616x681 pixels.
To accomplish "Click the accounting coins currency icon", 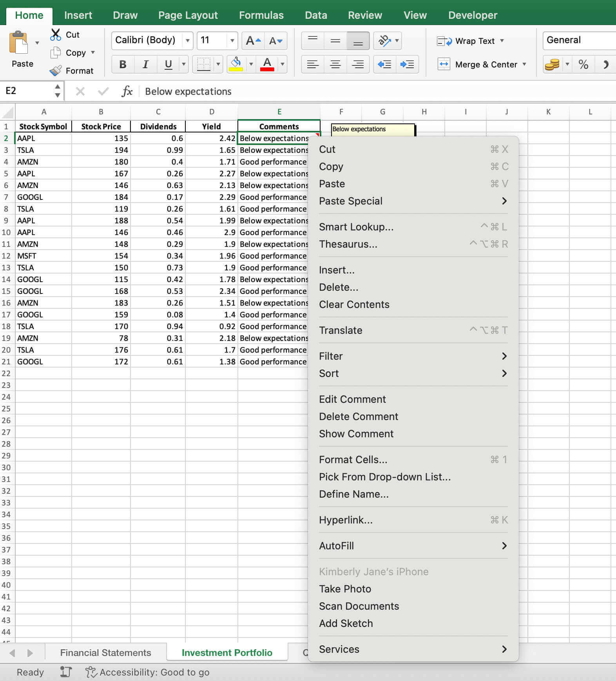I will (552, 64).
